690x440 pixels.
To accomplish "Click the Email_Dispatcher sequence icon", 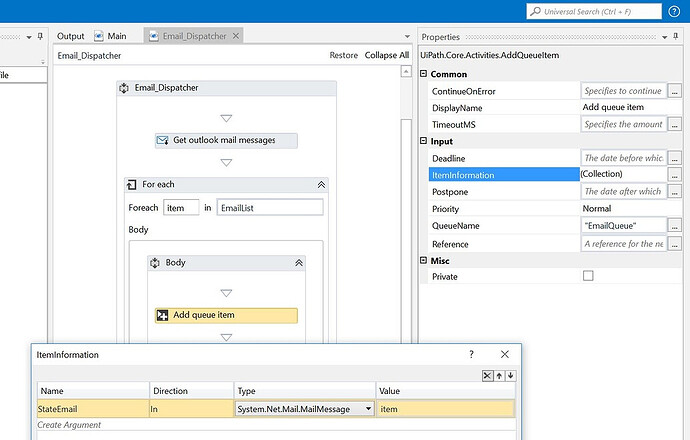I will (x=124, y=88).
